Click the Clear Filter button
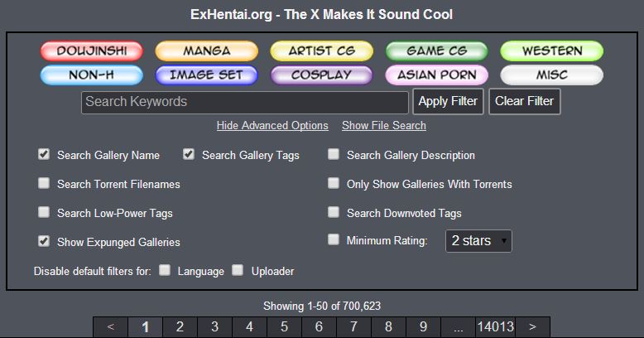 525,102
